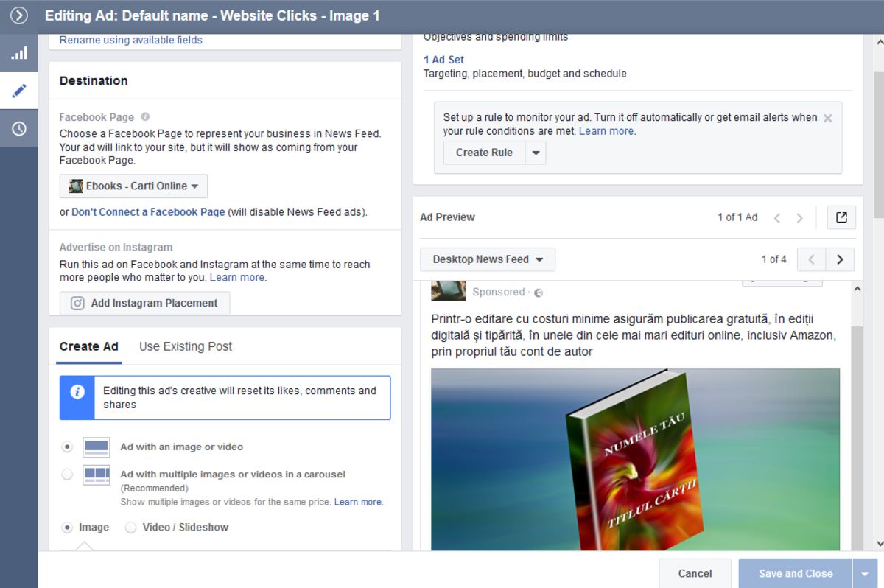Click Don't Connect a Facebook Page link
This screenshot has width=884, height=588.
[148, 212]
